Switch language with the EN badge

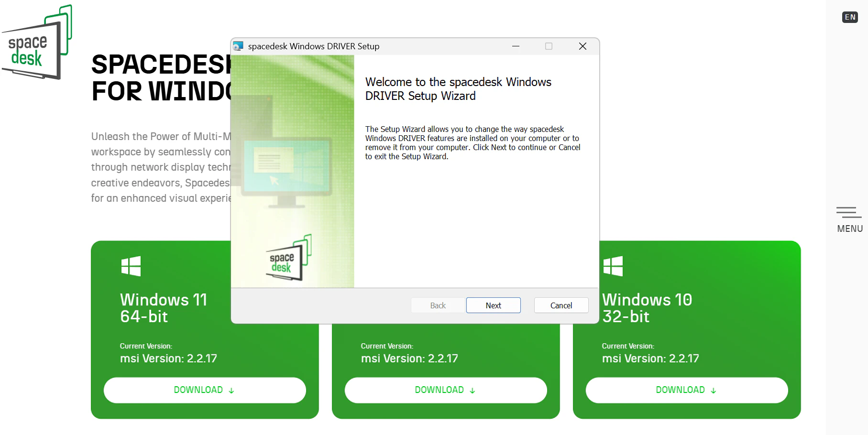850,17
